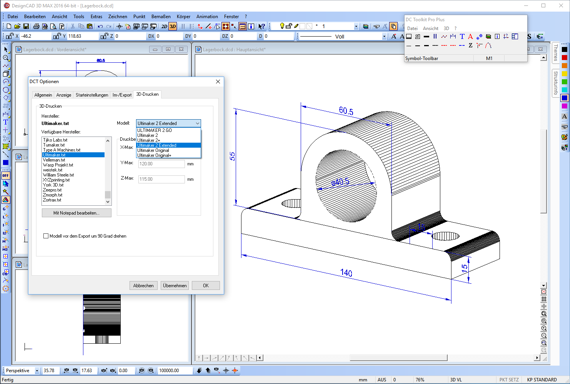Click the manufacturer list scrollbar down arrow
The width and height of the screenshot is (570, 384).
(108, 201)
